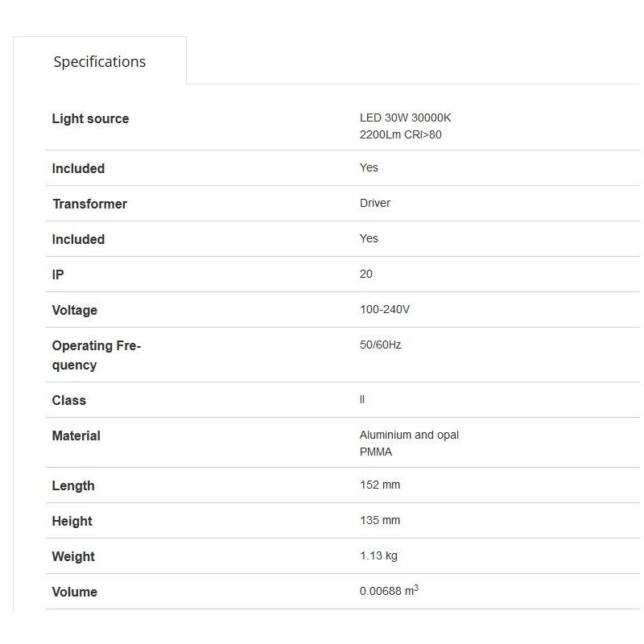Image resolution: width=644 pixels, height=644 pixels.
Task: Select the 0.00688 m³ volume value
Action: pos(389,592)
